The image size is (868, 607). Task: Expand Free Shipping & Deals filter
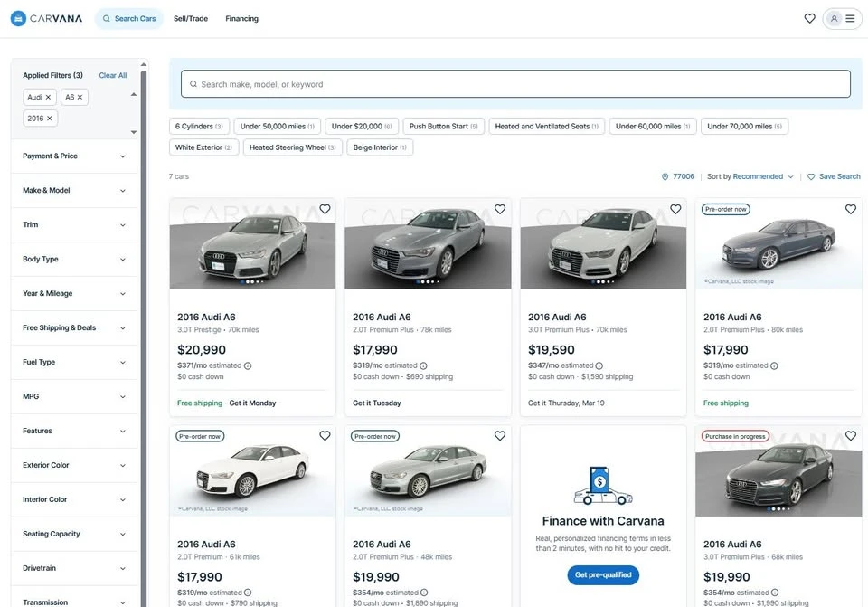click(x=75, y=327)
